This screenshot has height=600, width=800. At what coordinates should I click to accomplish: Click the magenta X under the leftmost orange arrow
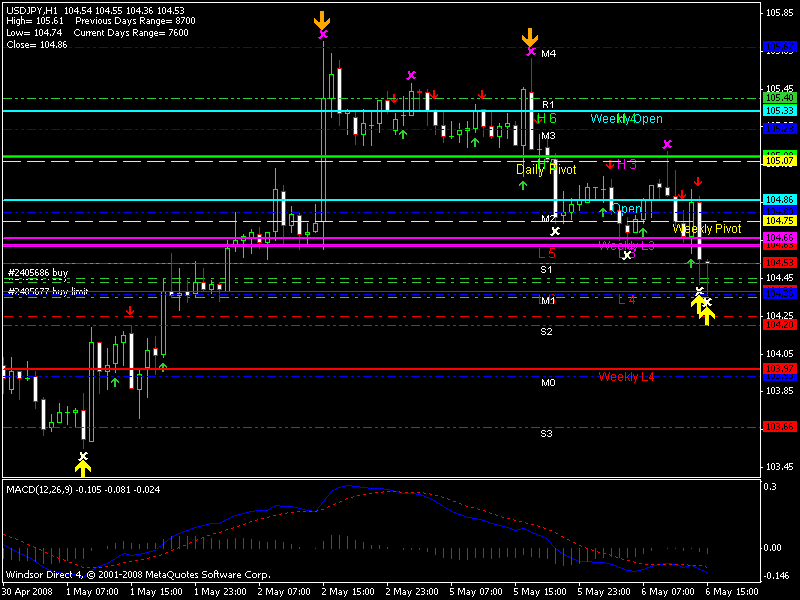tap(323, 34)
